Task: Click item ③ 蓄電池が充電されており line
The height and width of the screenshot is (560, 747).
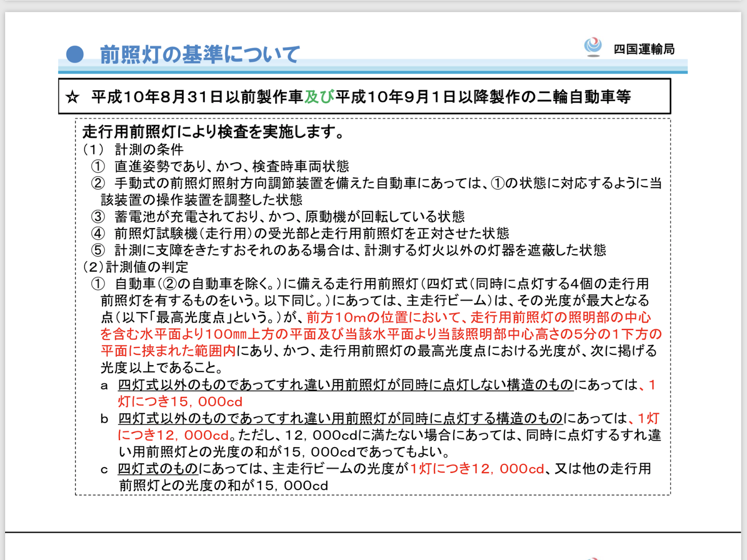Action: (x=278, y=217)
